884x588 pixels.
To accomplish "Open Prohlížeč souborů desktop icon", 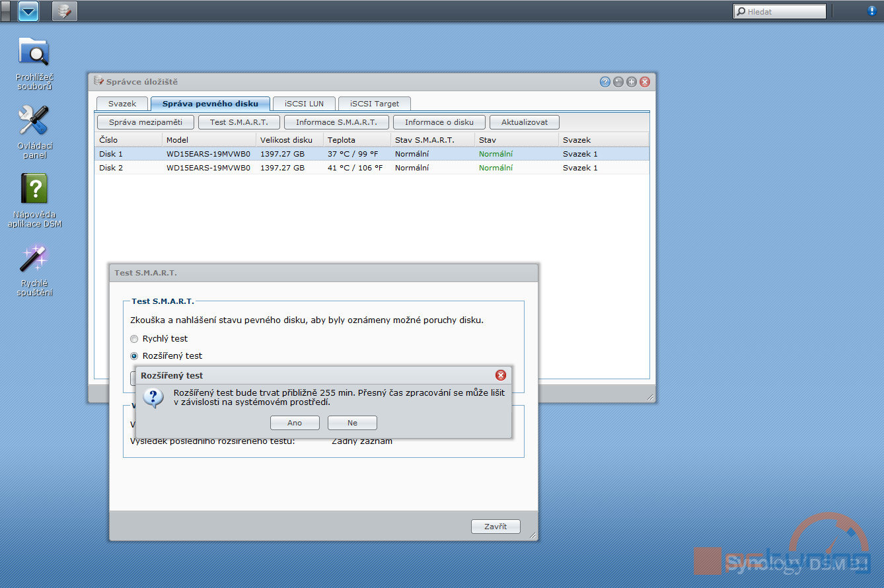I will coord(34,63).
